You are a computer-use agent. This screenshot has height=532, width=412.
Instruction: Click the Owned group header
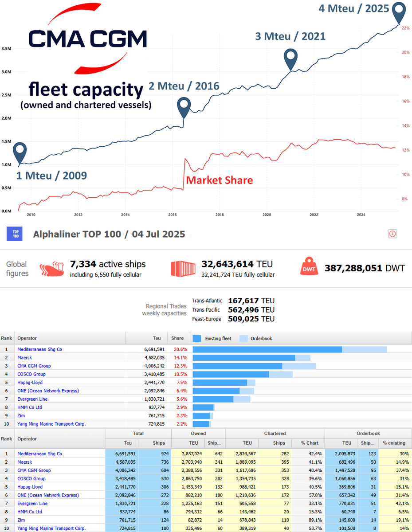coord(198,433)
